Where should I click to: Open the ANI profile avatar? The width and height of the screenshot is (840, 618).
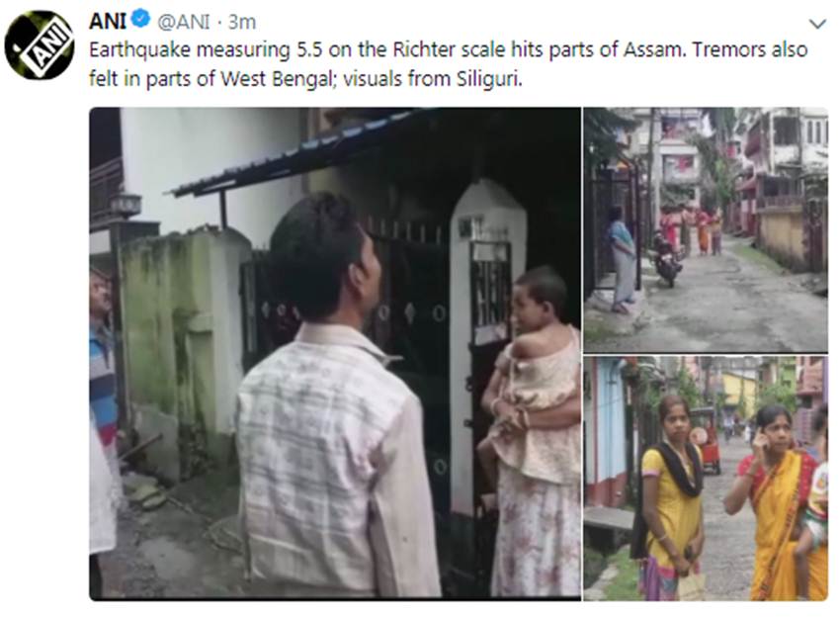point(40,44)
